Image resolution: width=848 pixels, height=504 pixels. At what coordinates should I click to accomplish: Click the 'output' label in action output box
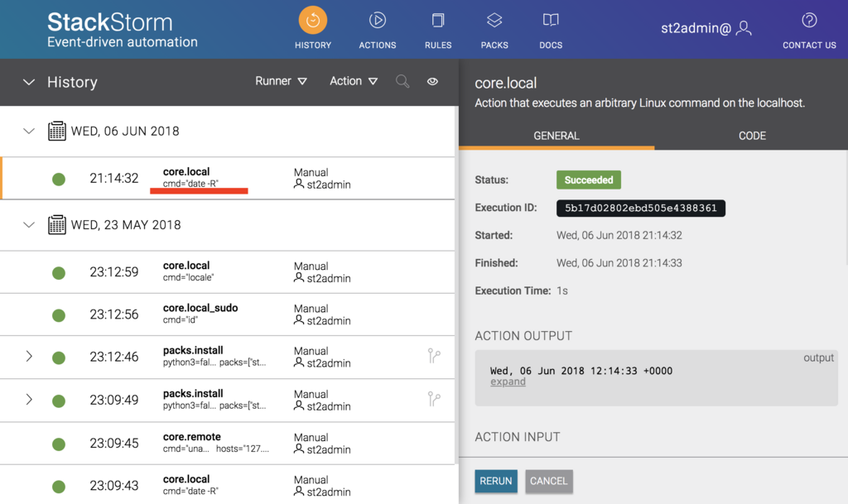click(x=818, y=358)
